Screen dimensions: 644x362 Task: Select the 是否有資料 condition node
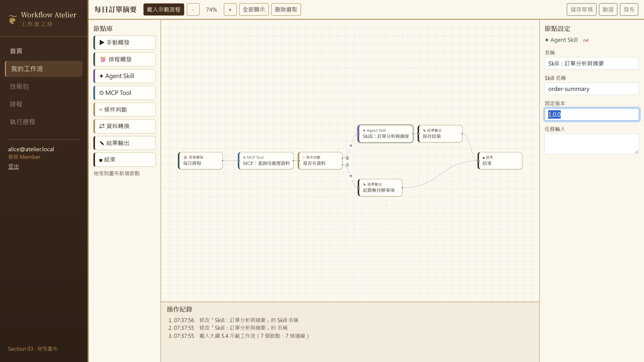[x=320, y=161]
